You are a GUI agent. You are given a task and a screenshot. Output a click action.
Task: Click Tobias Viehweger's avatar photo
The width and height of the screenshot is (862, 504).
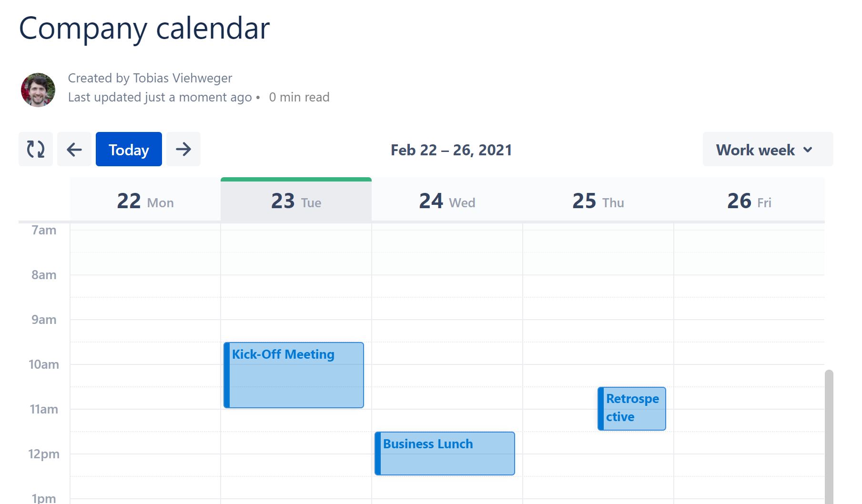38,90
